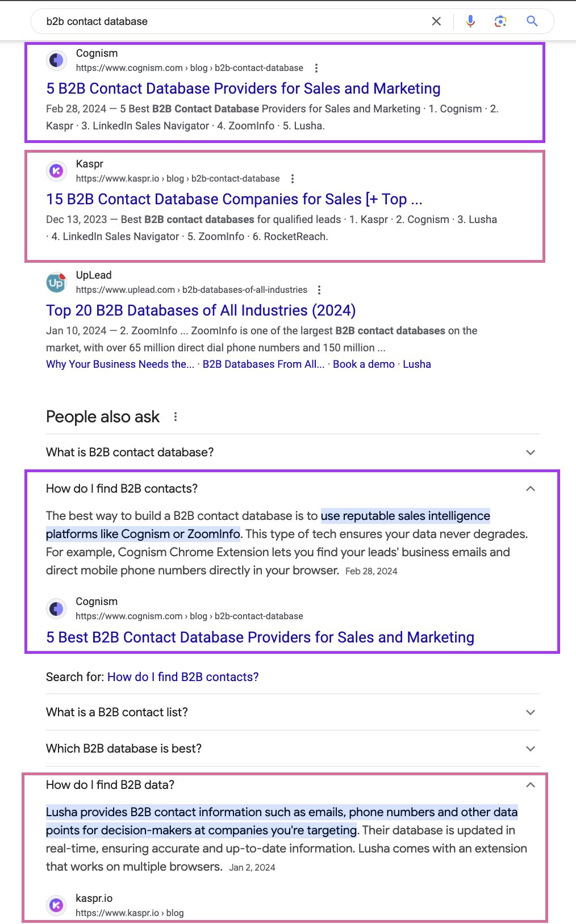
Task: Collapse "How do I find B2B data?"
Action: click(530, 785)
